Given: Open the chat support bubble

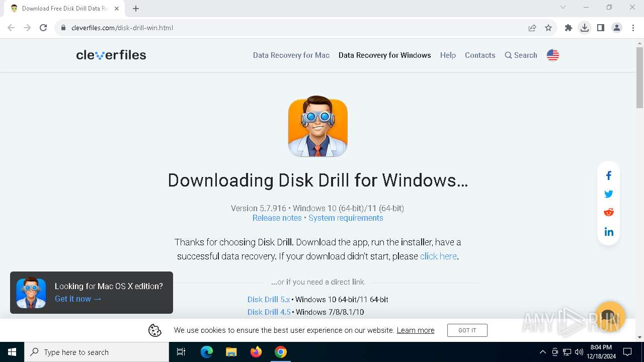Looking at the screenshot, I should 610,316.
